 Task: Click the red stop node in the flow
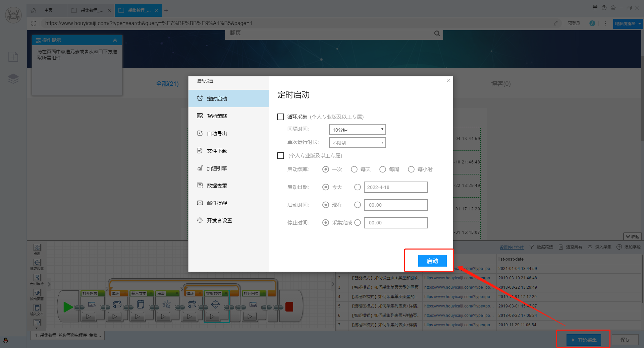tap(289, 307)
